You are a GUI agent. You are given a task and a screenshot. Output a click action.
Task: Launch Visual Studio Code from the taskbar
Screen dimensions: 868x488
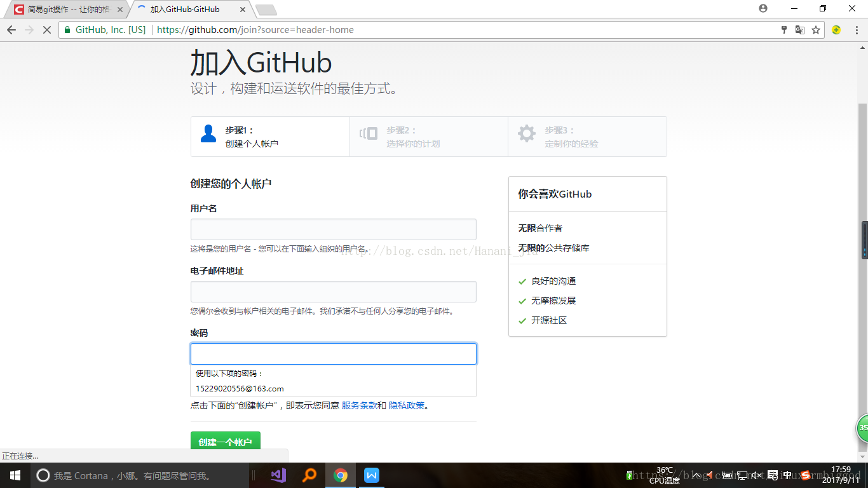coord(279,475)
